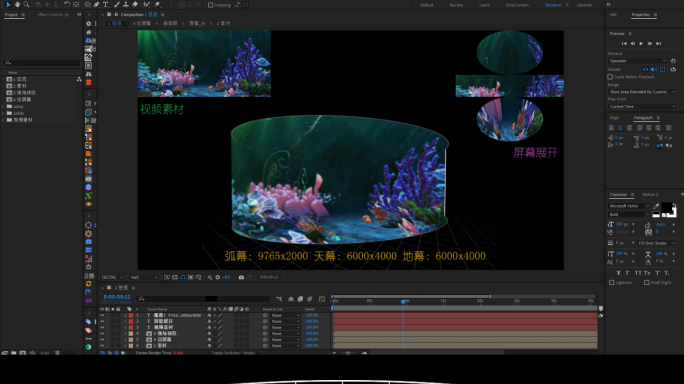
Task: Open the channel RGB color icon
Action: tap(210, 277)
